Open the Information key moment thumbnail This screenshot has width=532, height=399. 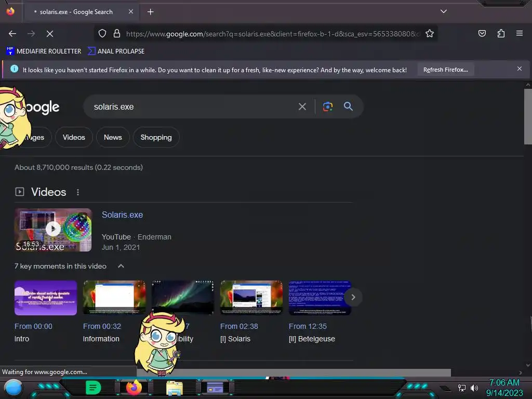click(114, 298)
